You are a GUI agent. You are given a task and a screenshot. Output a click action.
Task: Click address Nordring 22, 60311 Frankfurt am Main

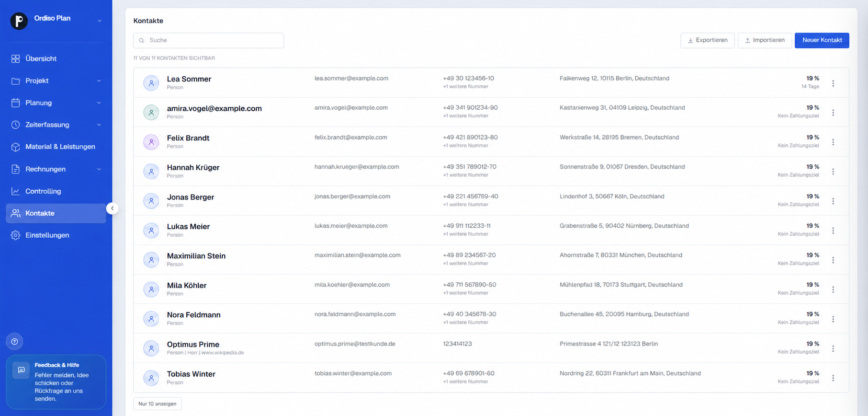tap(630, 373)
